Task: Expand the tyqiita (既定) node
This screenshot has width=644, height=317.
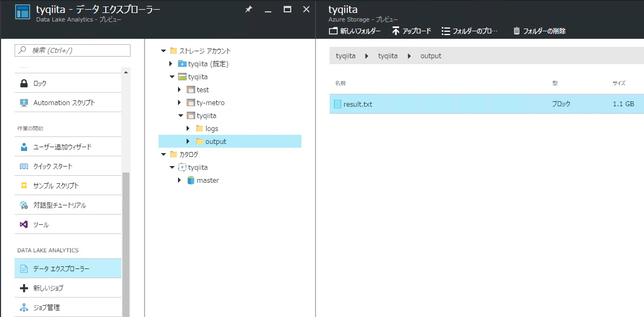Action: click(x=171, y=64)
